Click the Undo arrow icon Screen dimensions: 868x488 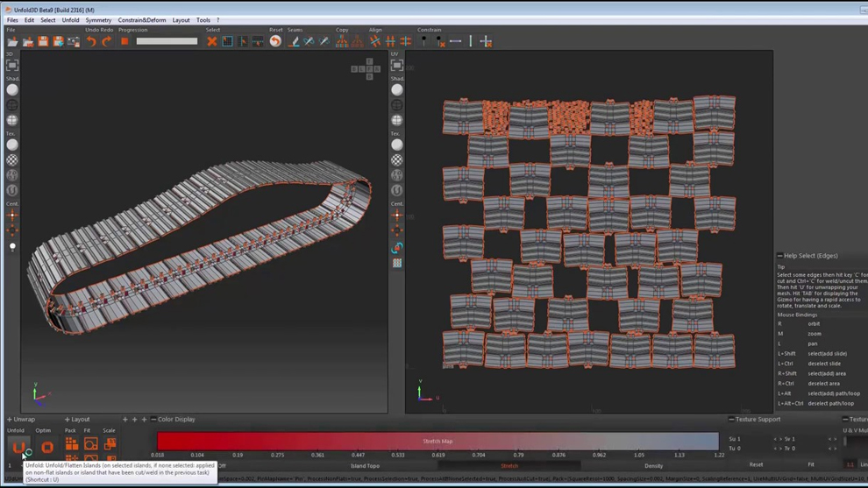(91, 41)
